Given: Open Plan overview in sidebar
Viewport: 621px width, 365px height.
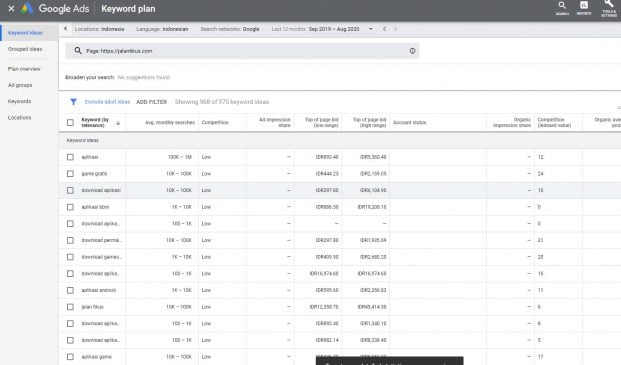Looking at the screenshot, I should (x=24, y=69).
